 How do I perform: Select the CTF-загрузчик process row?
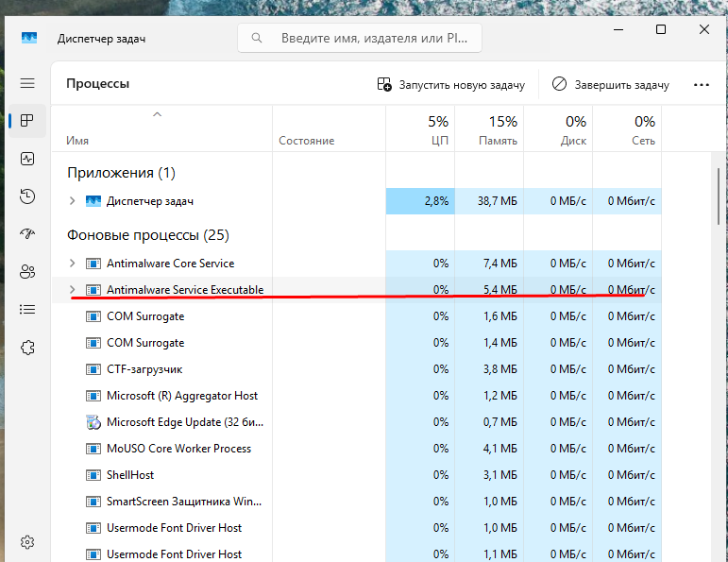(356, 369)
